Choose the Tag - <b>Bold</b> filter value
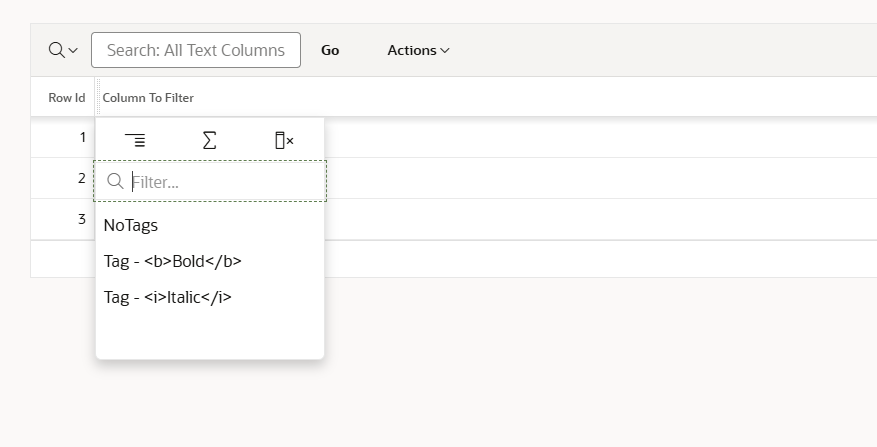 pyautogui.click(x=173, y=261)
